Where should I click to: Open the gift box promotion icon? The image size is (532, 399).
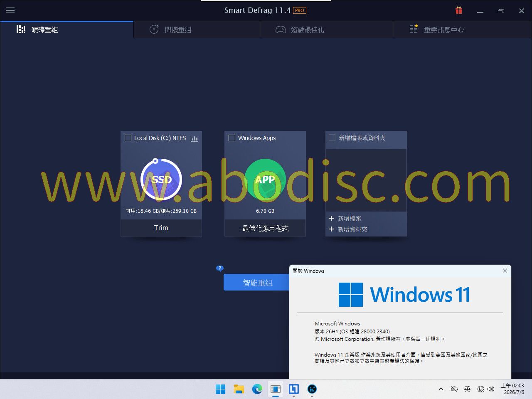pyautogui.click(x=459, y=10)
